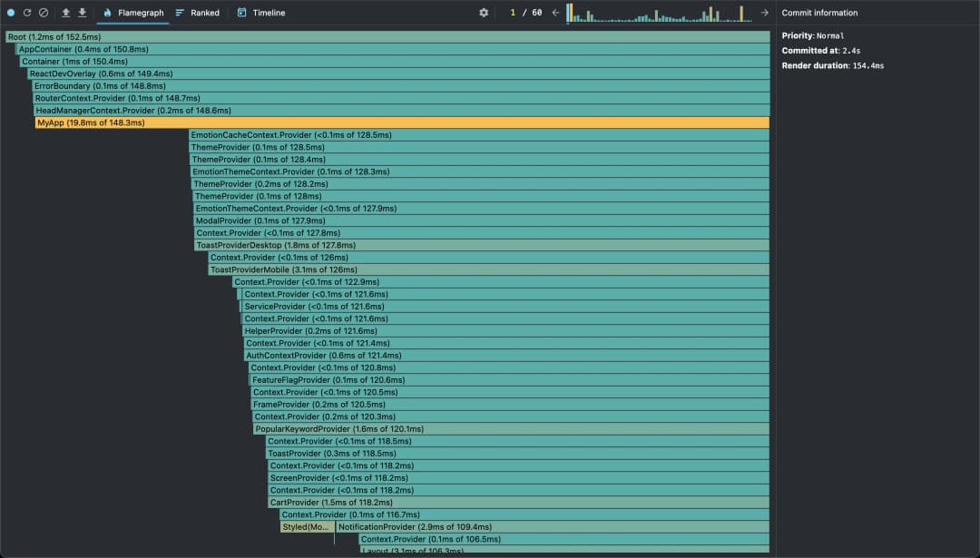The image size is (980, 558).
Task: Select the MyApp flamegraph bar
Action: pos(401,122)
